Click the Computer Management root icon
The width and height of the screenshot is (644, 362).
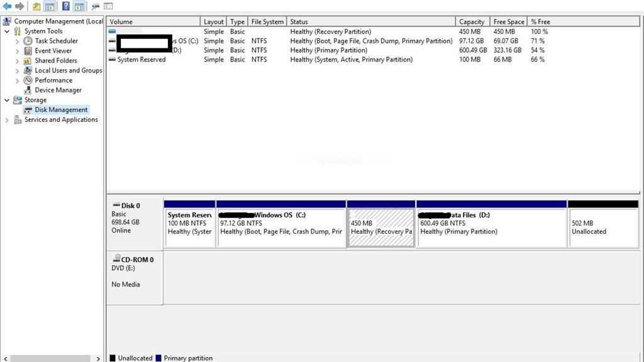pyautogui.click(x=7, y=21)
